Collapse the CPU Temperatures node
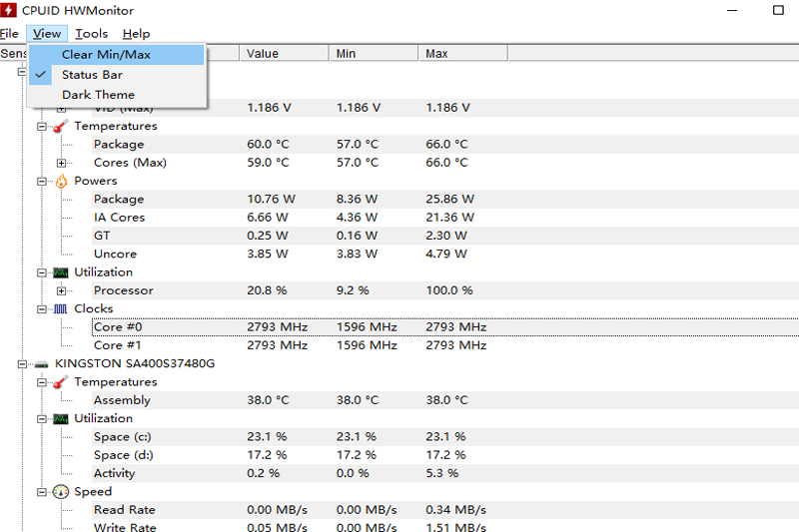 pyautogui.click(x=42, y=126)
